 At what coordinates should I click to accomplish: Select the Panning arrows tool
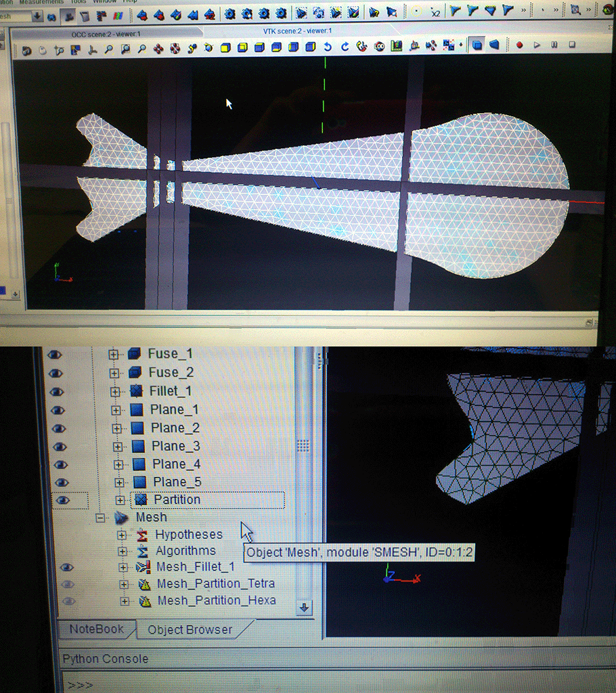click(x=158, y=49)
